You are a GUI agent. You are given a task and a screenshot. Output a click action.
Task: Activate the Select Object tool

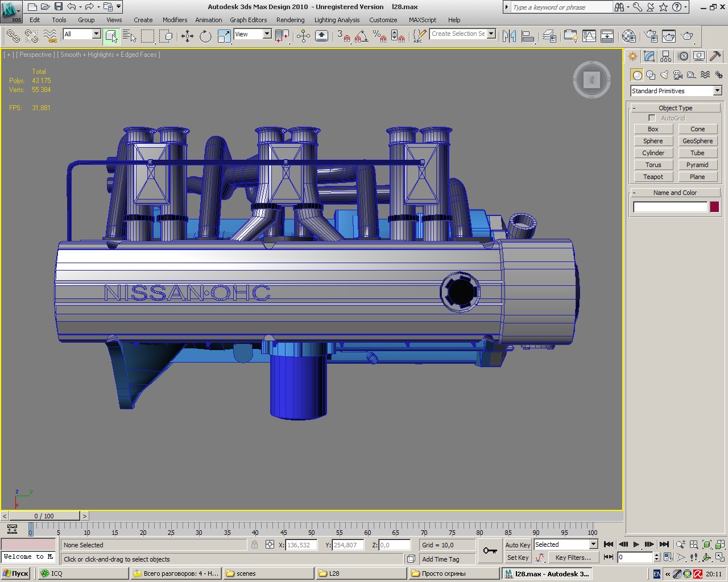coord(111,36)
